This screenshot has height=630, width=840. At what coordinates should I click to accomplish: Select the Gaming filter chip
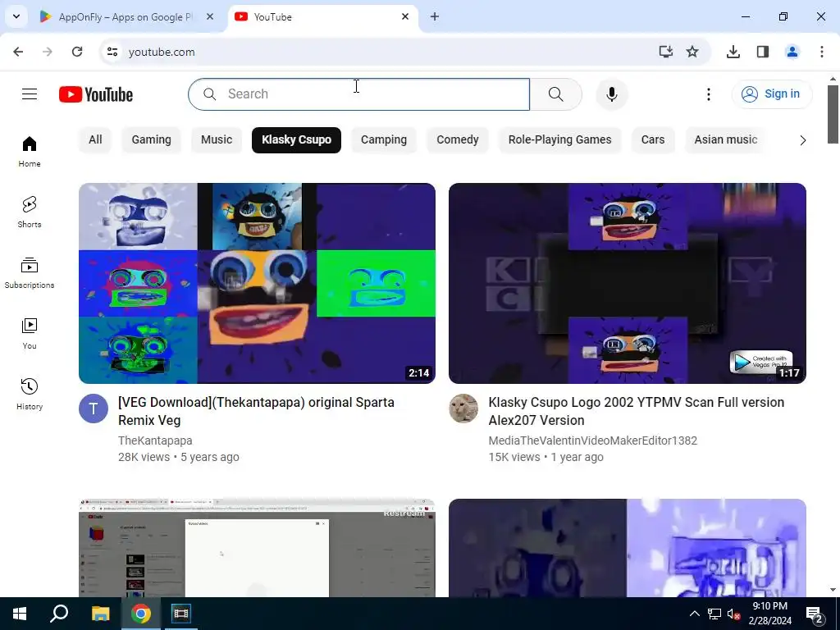[x=152, y=139]
